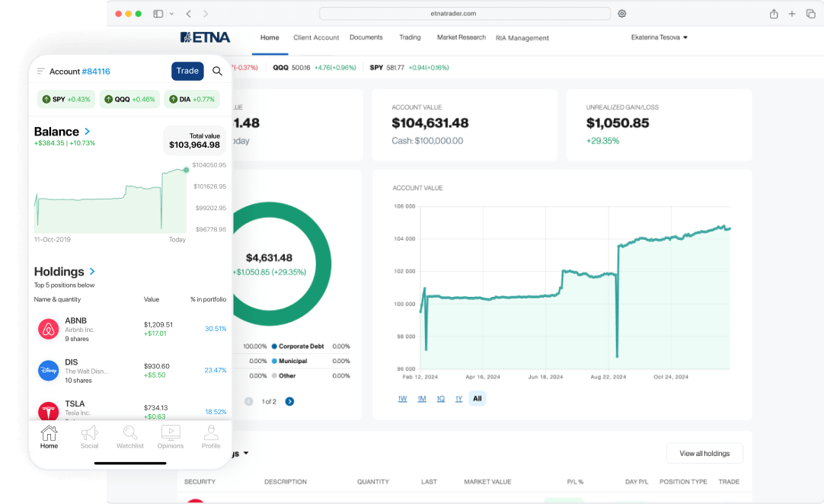Select the Airbnb logo in the ABNB row
Viewport: 824px width, 504px height.
click(48, 329)
